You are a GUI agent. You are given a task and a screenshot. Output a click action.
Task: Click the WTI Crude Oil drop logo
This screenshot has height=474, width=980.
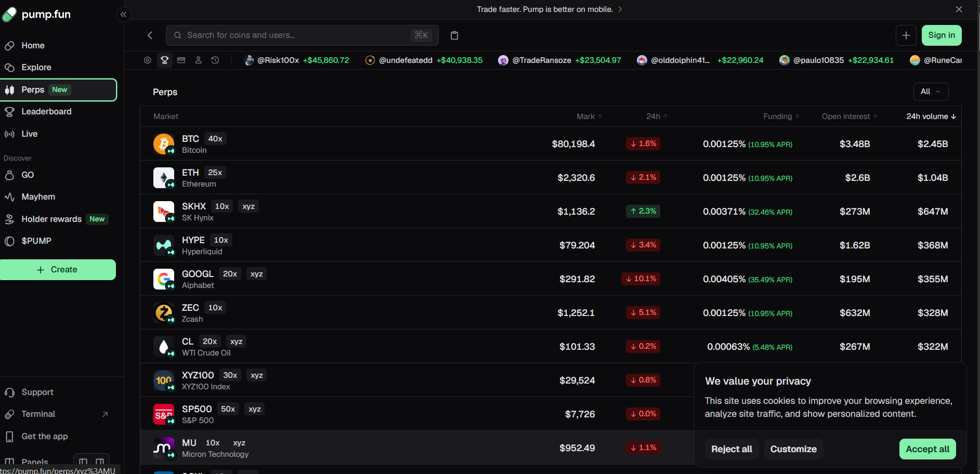[164, 347]
